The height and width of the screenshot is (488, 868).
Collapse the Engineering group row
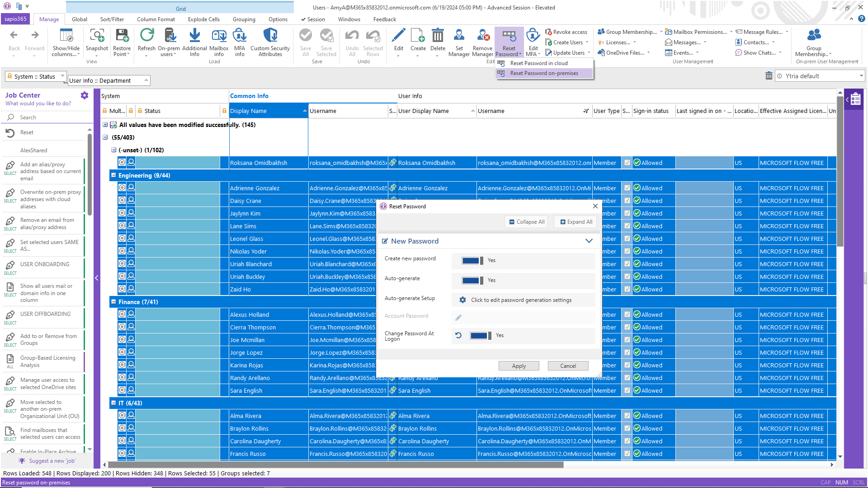pos(113,175)
